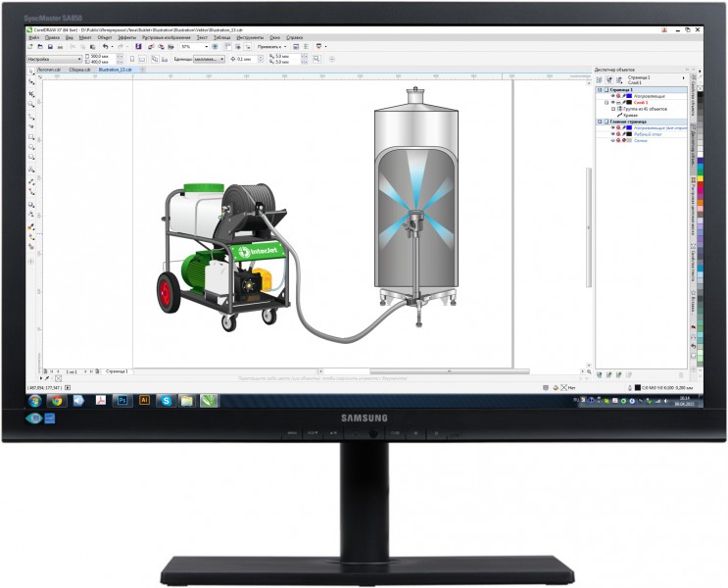Select the Zoom tool in toolbox
This screenshot has height=588, width=728.
31,104
